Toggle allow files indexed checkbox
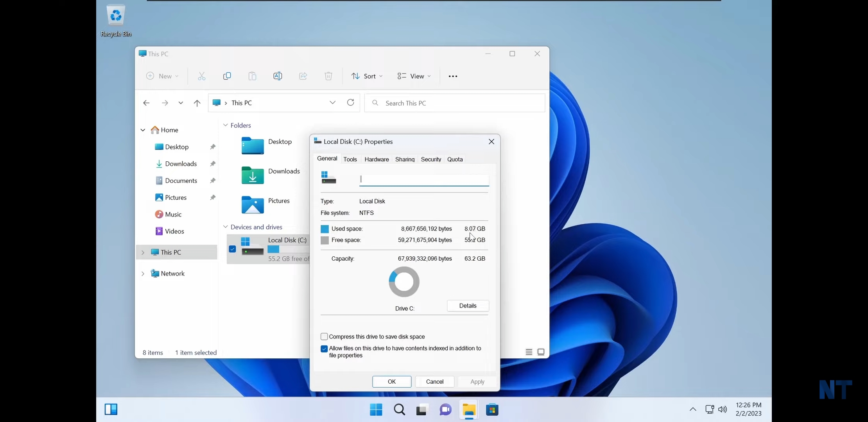Viewport: 868px width, 422px height. (324, 349)
